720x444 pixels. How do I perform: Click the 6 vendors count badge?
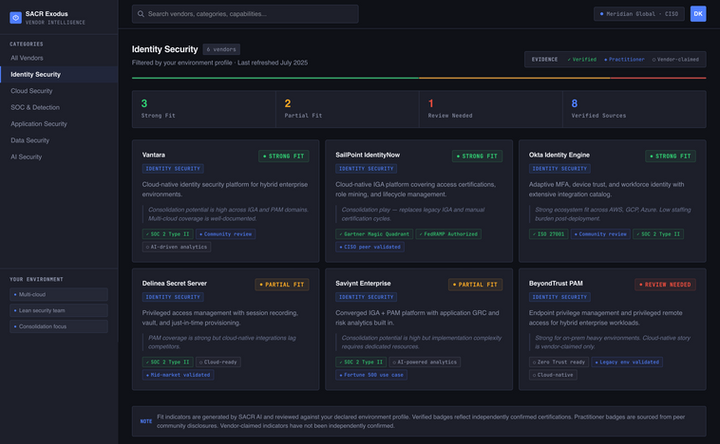click(221, 49)
